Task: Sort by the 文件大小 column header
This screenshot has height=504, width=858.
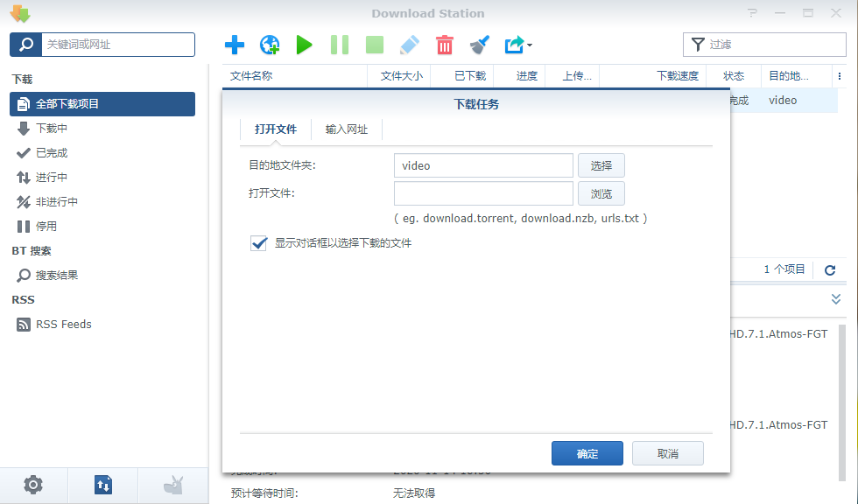Action: [x=399, y=76]
